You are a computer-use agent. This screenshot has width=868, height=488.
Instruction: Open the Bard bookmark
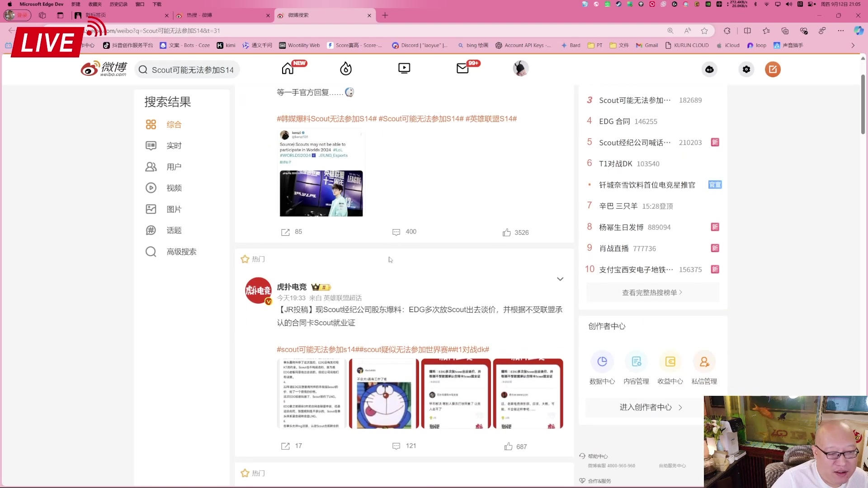click(571, 45)
